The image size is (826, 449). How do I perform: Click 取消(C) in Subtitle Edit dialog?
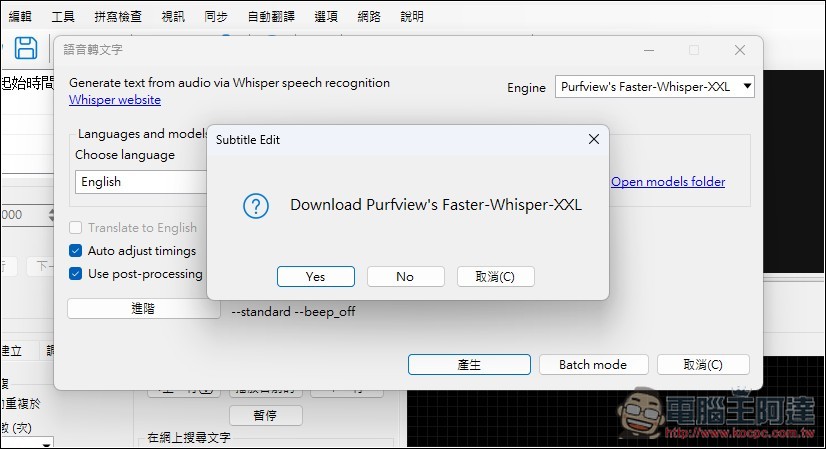tap(496, 277)
